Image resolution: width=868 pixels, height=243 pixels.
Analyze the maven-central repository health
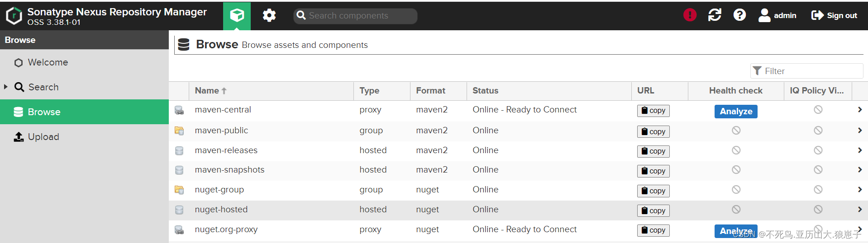tap(736, 112)
